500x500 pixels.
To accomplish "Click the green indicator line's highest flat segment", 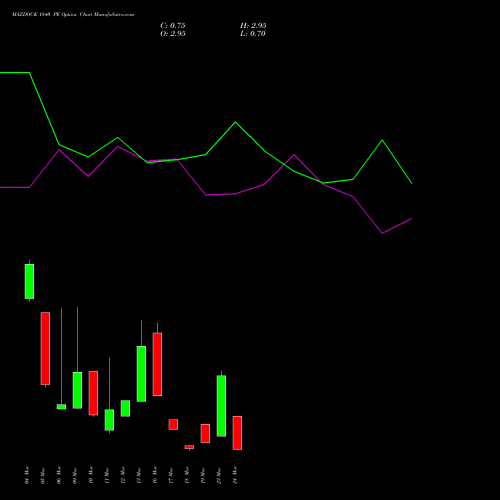I will coord(15,72).
